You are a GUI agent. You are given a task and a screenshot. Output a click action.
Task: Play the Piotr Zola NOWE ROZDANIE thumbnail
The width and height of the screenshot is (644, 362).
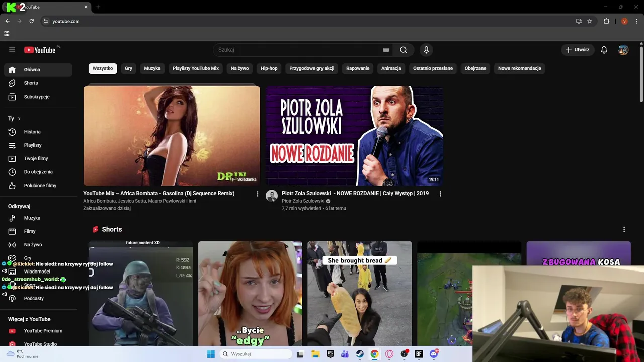pos(355,135)
